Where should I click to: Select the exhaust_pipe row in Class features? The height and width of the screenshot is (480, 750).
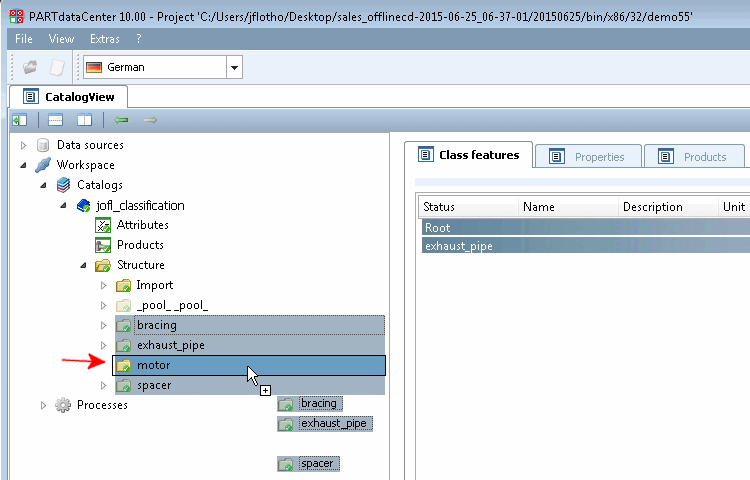pyautogui.click(x=585, y=246)
